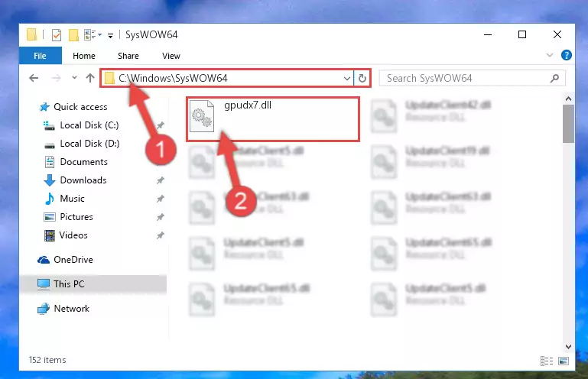The width and height of the screenshot is (588, 379).
Task: Minimize the SysWOW64 window
Action: coord(488,35)
